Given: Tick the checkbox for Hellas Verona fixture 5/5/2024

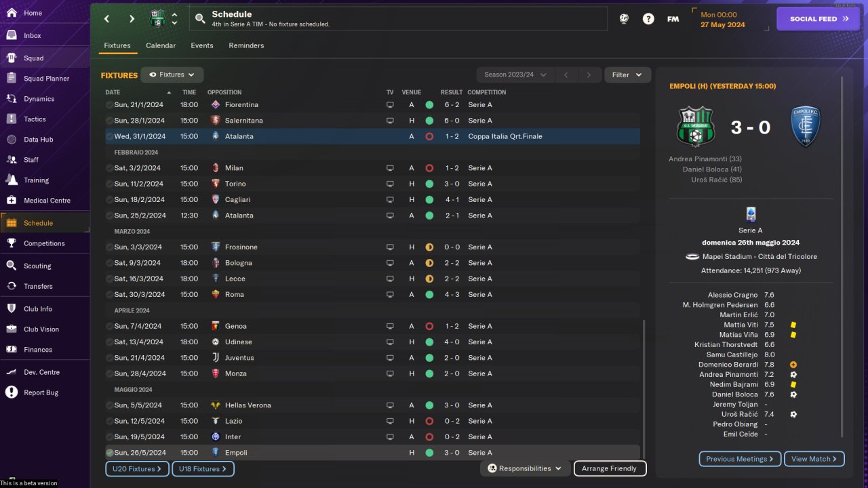Looking at the screenshot, I should [109, 405].
